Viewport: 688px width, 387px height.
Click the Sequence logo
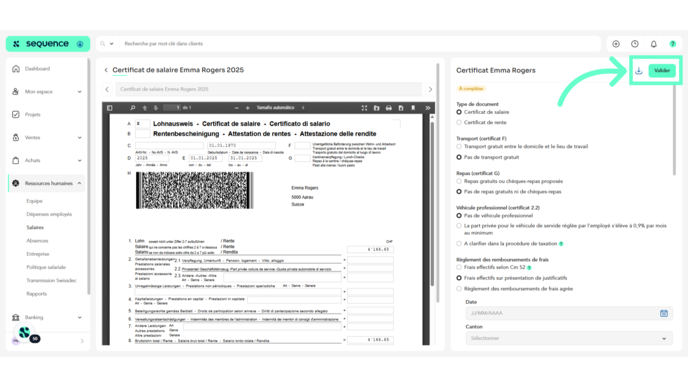coord(47,44)
